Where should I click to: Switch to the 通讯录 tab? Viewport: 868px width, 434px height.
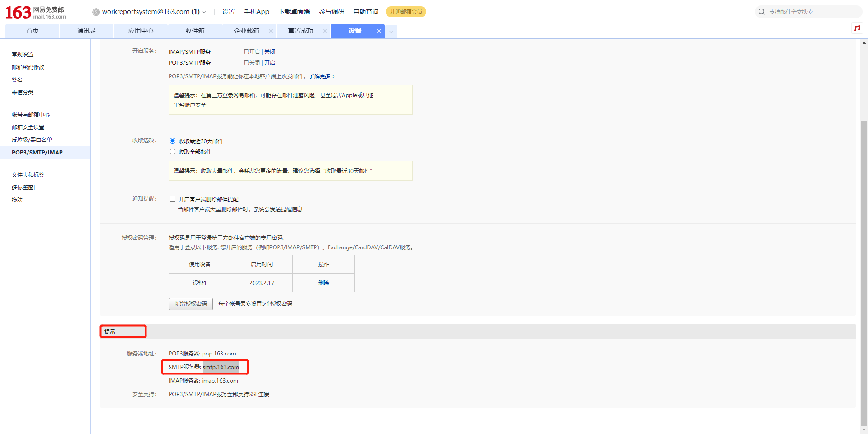86,31
